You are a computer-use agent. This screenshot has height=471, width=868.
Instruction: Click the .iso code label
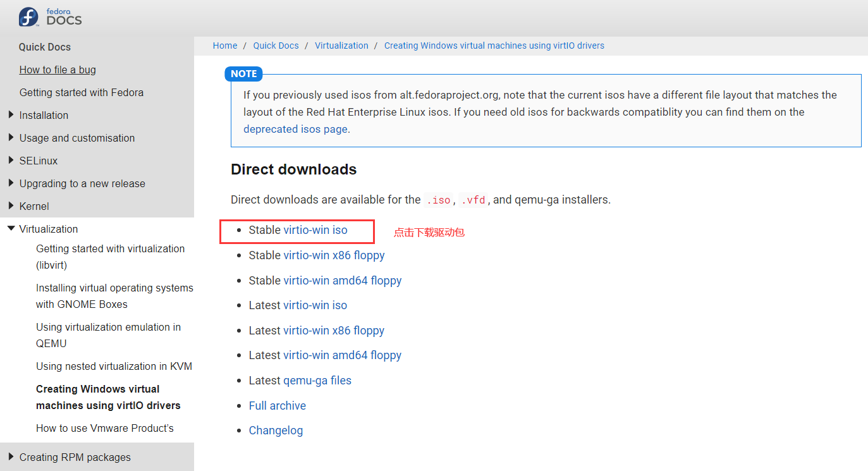[x=438, y=200]
